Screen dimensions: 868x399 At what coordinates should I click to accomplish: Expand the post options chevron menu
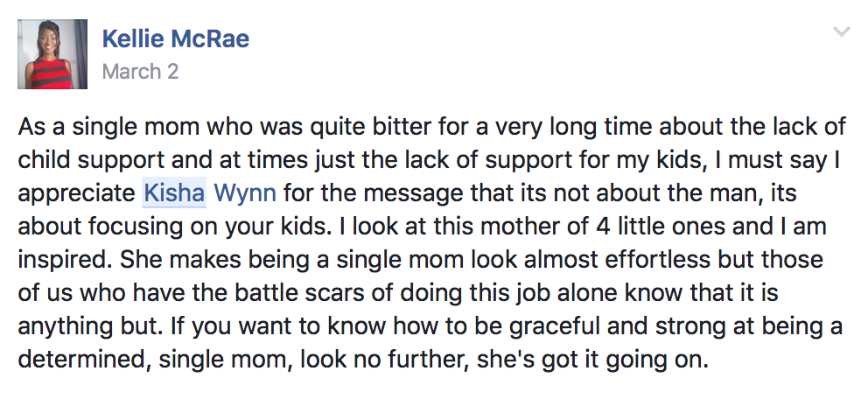pyautogui.click(x=842, y=32)
